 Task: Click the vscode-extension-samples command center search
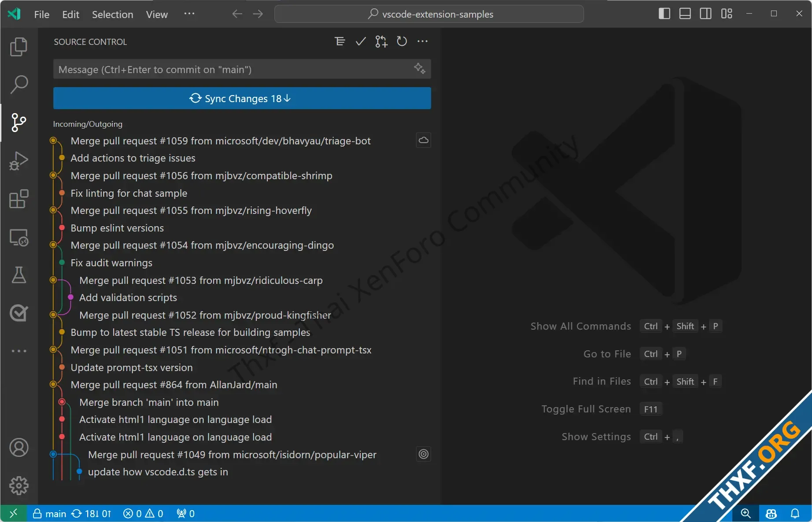(x=429, y=14)
